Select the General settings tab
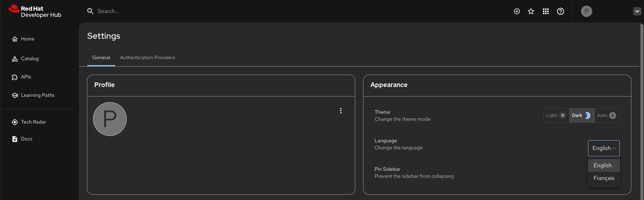This screenshot has width=644, height=200. (x=101, y=57)
